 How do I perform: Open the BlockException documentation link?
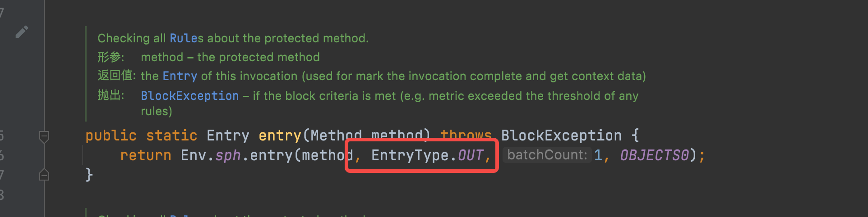pyautogui.click(x=190, y=96)
